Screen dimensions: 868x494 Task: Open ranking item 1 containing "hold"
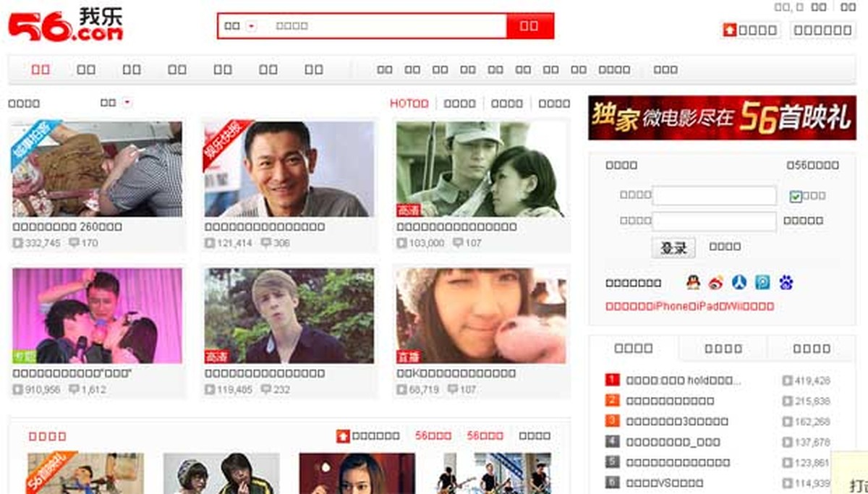tap(684, 380)
